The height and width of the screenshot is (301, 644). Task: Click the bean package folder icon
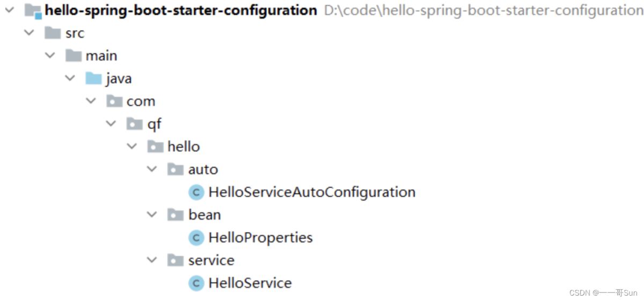[x=175, y=215]
